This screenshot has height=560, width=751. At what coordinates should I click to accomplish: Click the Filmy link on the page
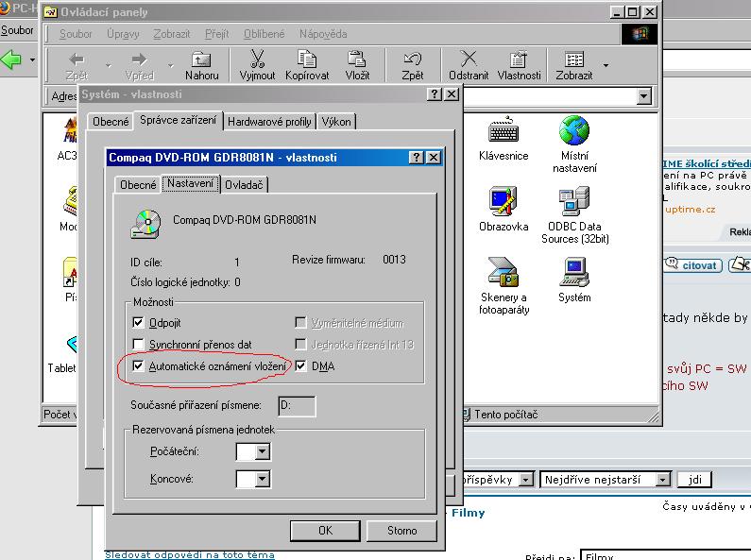(468, 513)
